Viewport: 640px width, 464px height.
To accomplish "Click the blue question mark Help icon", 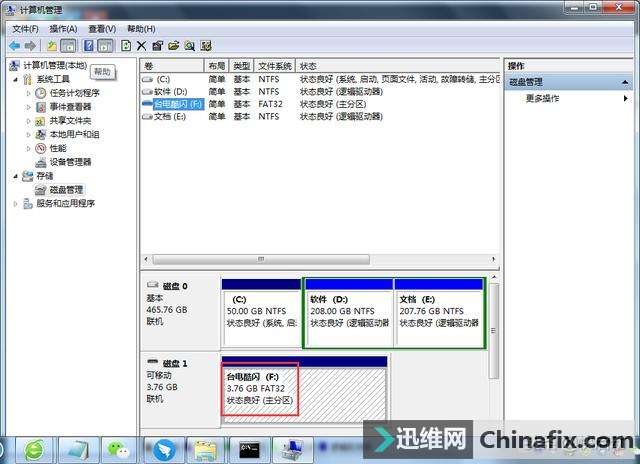I will (x=88, y=46).
